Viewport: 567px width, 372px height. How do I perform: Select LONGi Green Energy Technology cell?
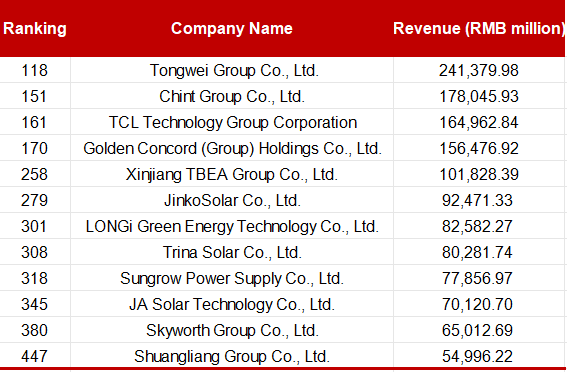pos(232,226)
